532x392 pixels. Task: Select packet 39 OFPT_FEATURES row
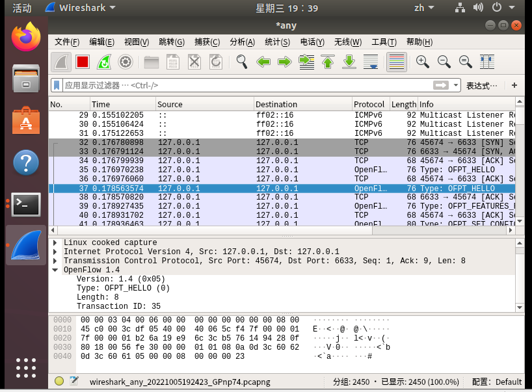point(282,206)
